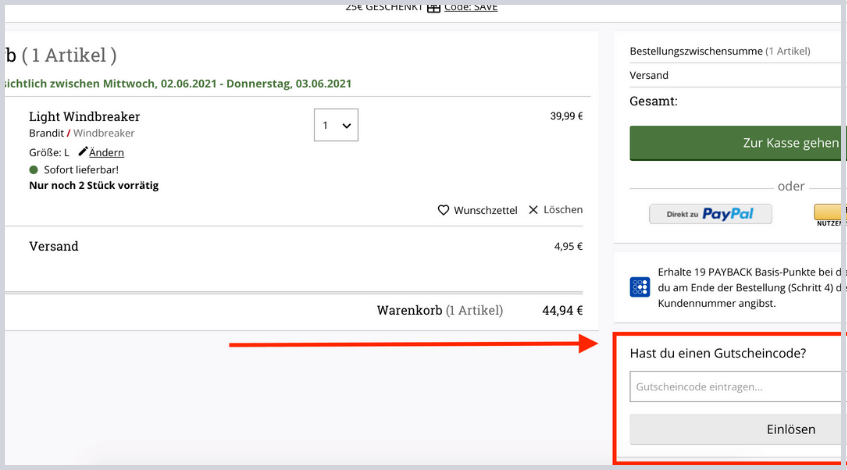Click the Sofort lieferbar! status text

coord(81,170)
